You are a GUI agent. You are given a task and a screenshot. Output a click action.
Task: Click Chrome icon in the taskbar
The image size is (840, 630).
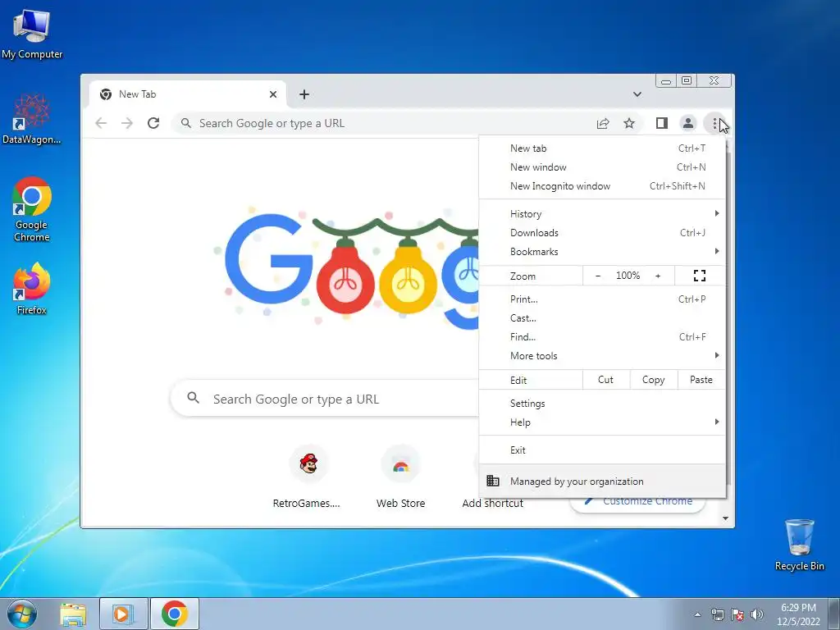coord(175,614)
